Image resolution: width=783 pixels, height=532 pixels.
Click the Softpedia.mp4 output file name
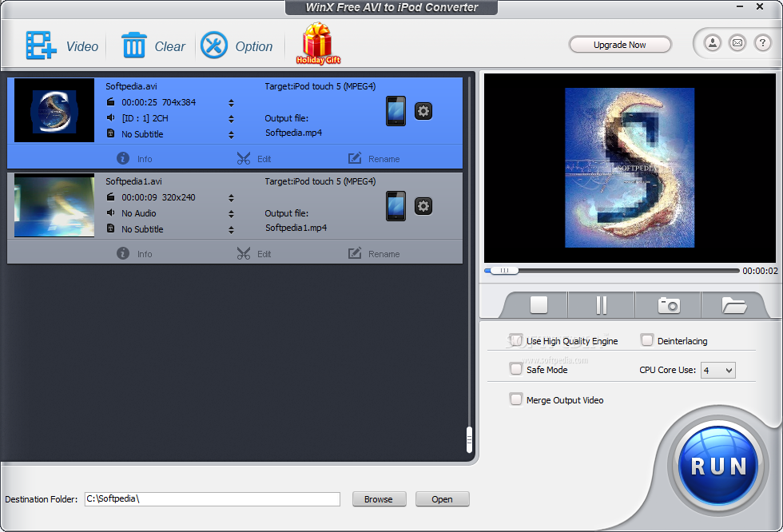click(x=294, y=133)
